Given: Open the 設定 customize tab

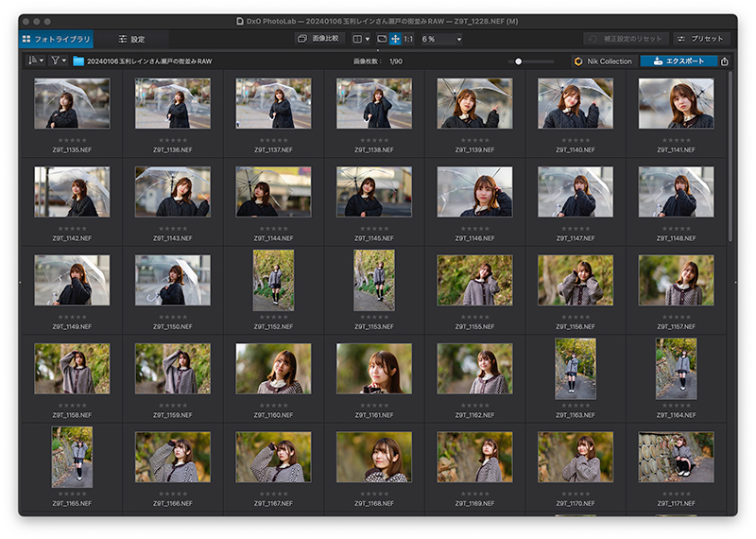Looking at the screenshot, I should [131, 39].
